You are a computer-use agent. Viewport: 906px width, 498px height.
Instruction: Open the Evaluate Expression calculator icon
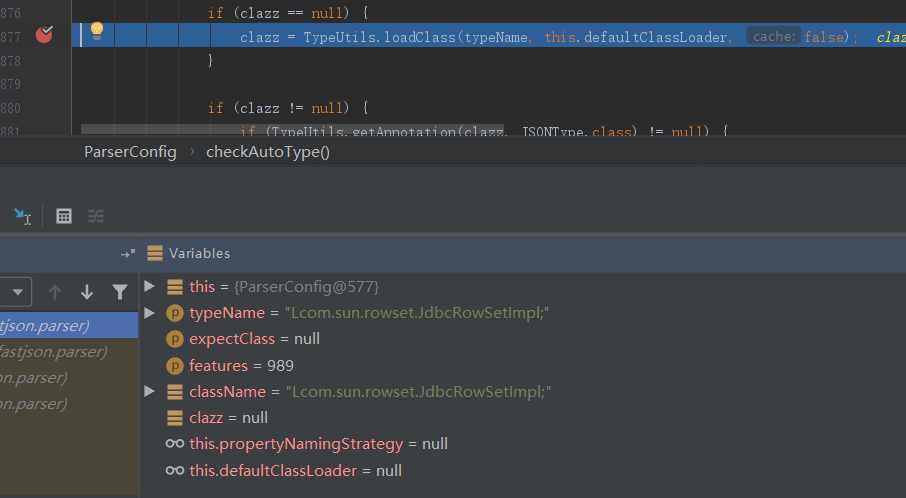click(64, 216)
